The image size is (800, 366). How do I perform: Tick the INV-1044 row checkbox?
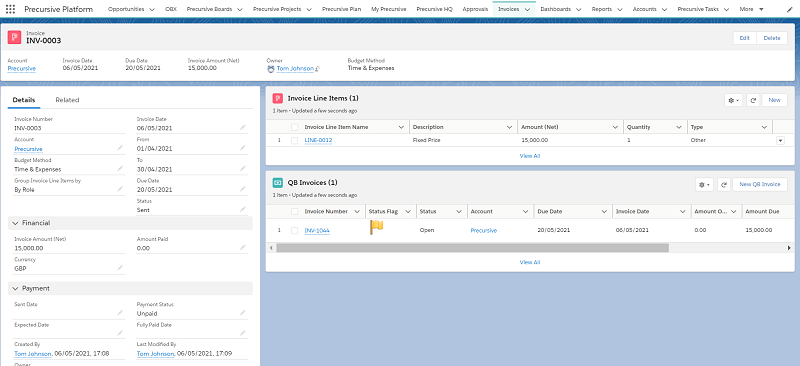(294, 230)
